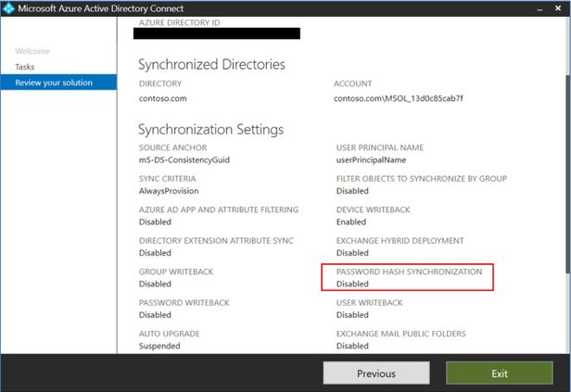Click the AlwaysProvision sync criteria value
Viewport: 571px width, 392px height.
click(169, 191)
